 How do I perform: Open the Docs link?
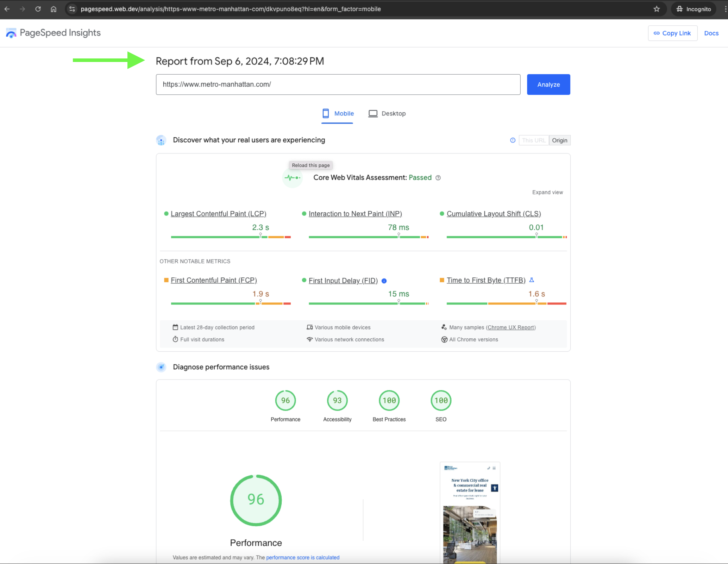pyautogui.click(x=711, y=33)
